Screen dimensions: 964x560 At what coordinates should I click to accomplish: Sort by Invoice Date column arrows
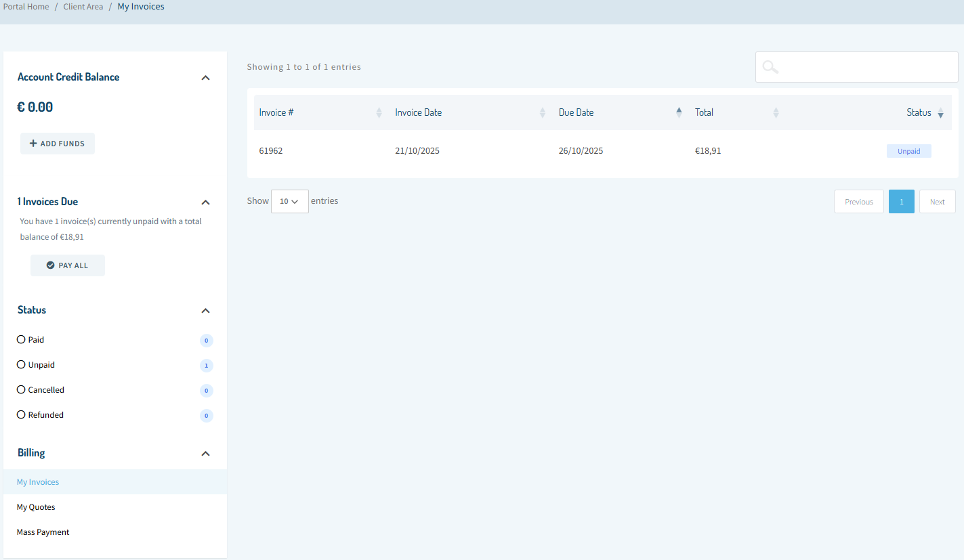tap(542, 113)
